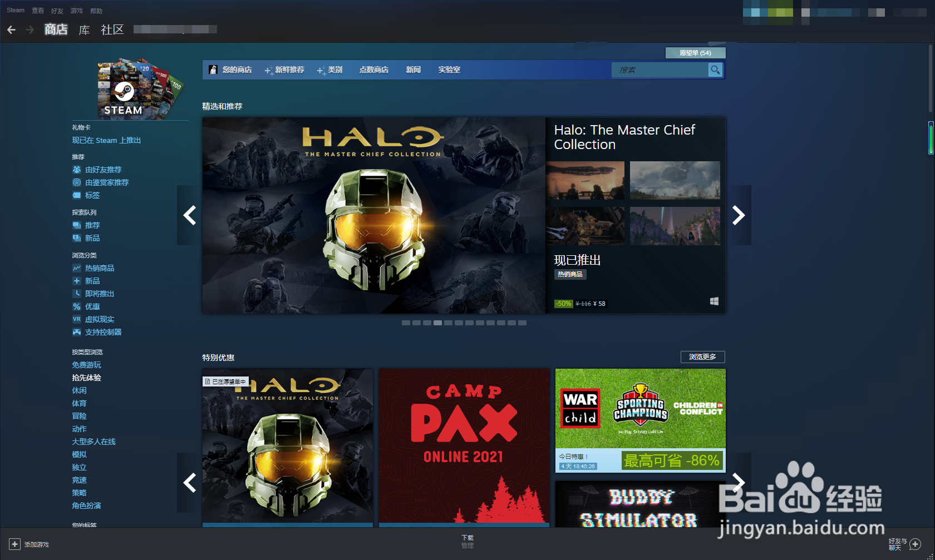The width and height of the screenshot is (935, 560).
Task: Open 独立 category link
Action: [79, 467]
